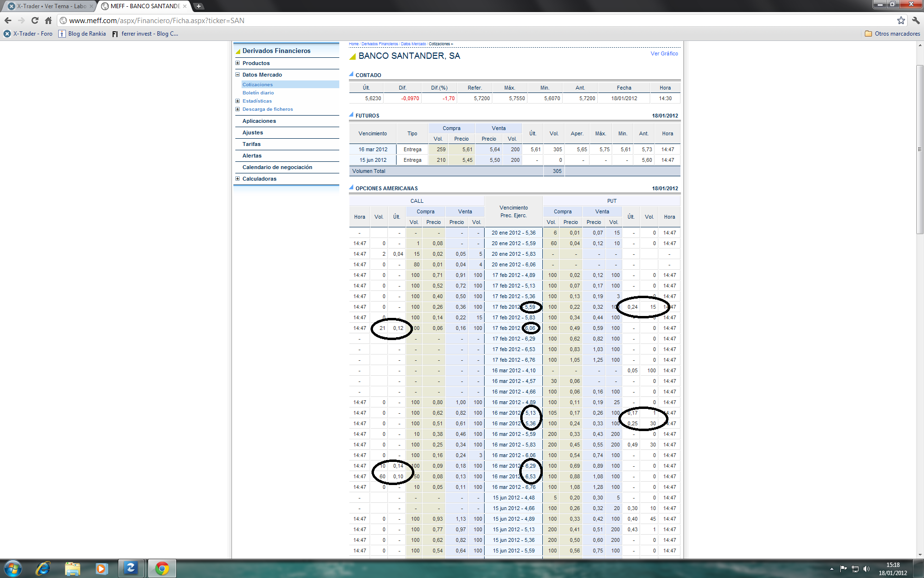Screen dimensions: 924x578
Task: Expand the Productos menu section
Action: click(237, 63)
